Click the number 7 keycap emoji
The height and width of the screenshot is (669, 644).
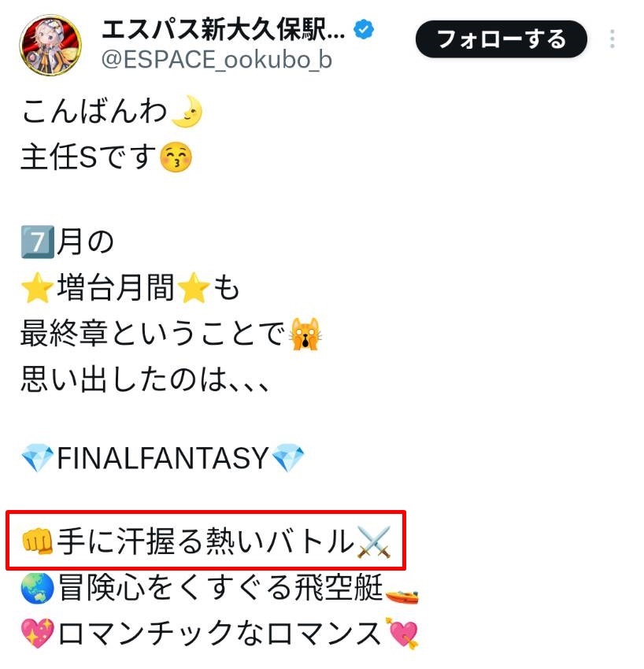[38, 242]
